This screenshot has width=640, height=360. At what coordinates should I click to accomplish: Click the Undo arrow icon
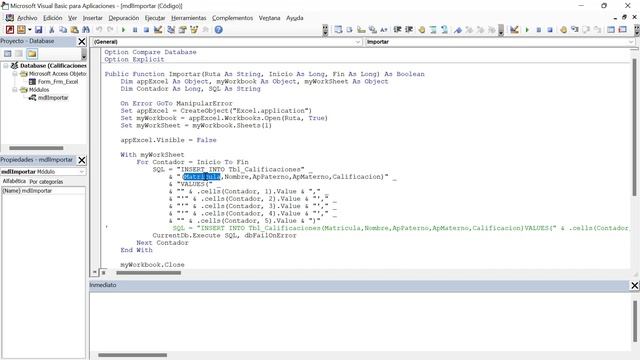pyautogui.click(x=99, y=30)
